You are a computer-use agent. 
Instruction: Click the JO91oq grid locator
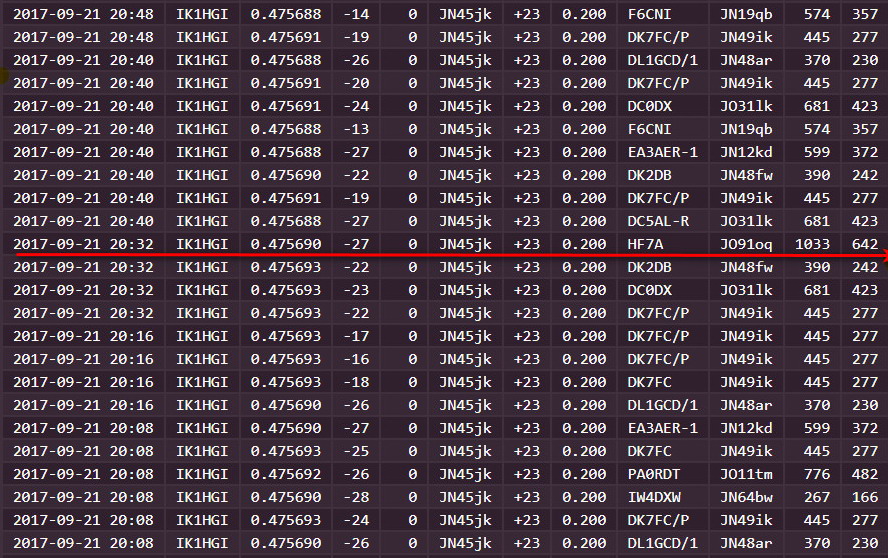pos(746,244)
